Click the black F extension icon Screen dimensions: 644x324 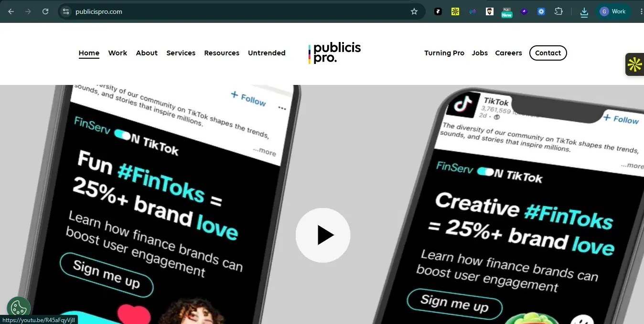click(438, 11)
